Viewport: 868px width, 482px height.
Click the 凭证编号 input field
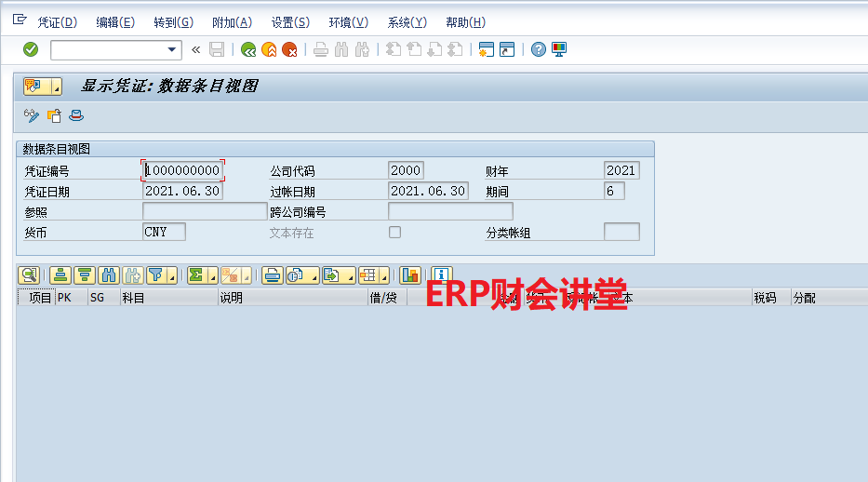click(x=182, y=171)
